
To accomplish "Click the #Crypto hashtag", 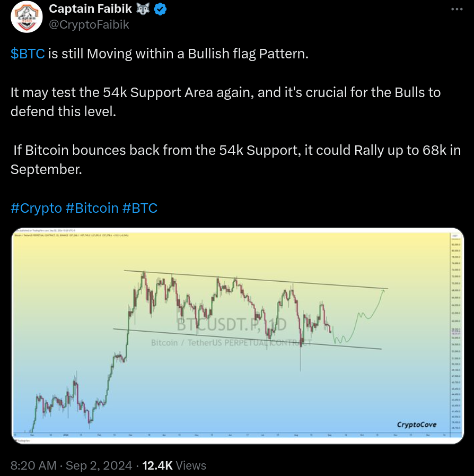I will 36,207.
